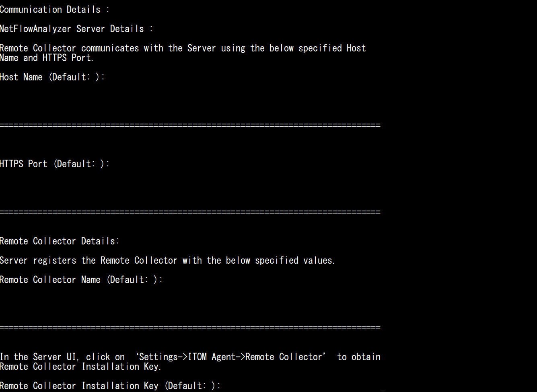
Task: Click the line starting "Server registers the Remote Collector"
Action: tap(167, 261)
